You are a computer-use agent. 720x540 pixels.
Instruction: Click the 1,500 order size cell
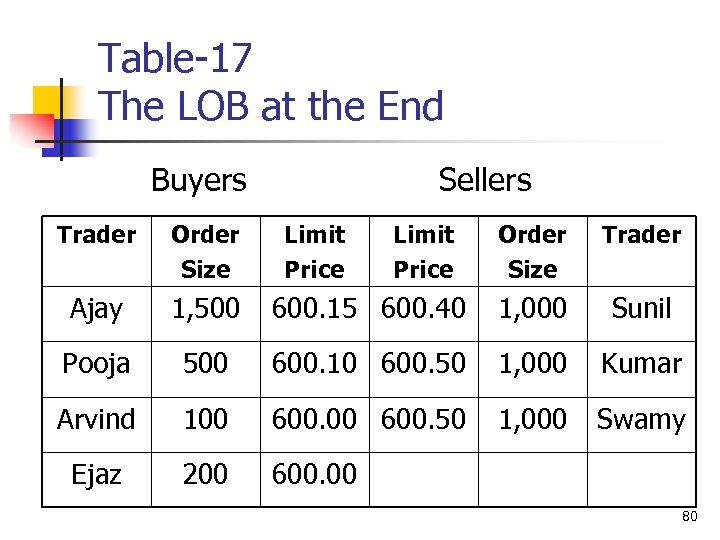click(205, 309)
